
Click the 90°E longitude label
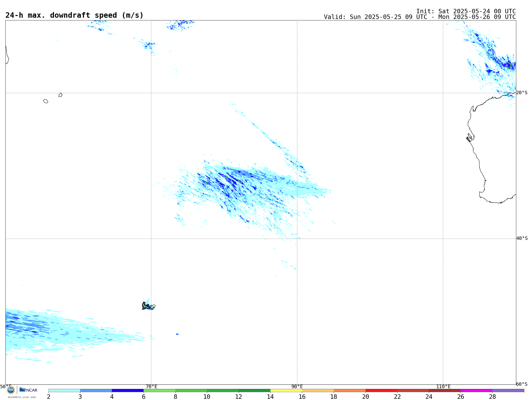coord(297,386)
